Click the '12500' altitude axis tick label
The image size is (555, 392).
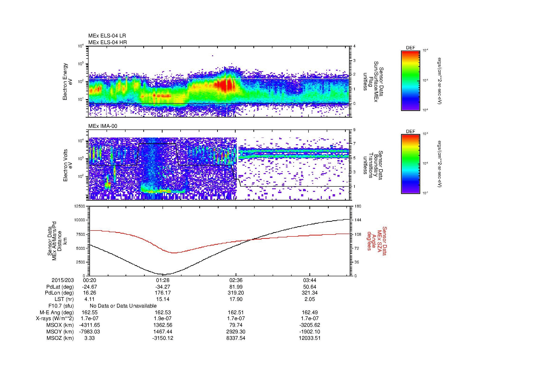(x=80, y=206)
